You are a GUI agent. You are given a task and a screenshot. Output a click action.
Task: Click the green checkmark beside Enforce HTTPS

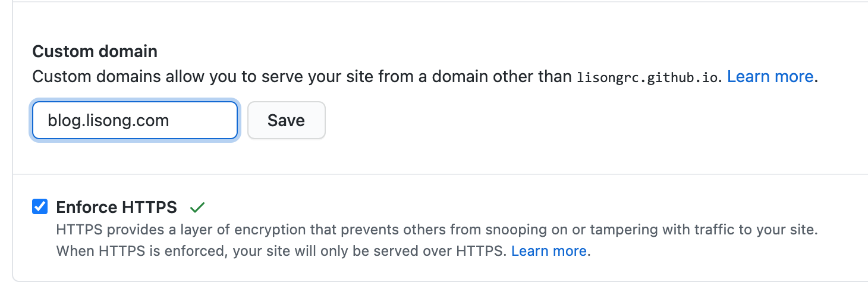[197, 208]
